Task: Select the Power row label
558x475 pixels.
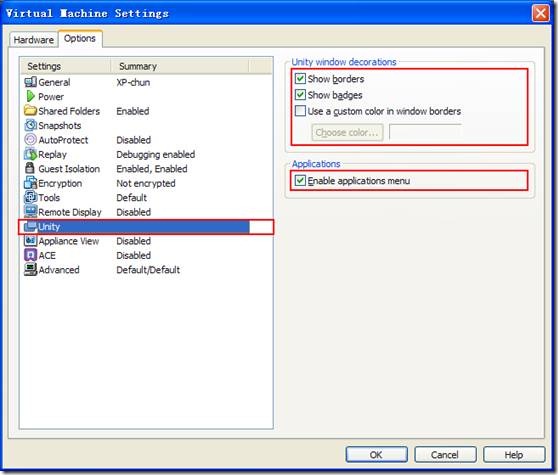Action: [51, 97]
